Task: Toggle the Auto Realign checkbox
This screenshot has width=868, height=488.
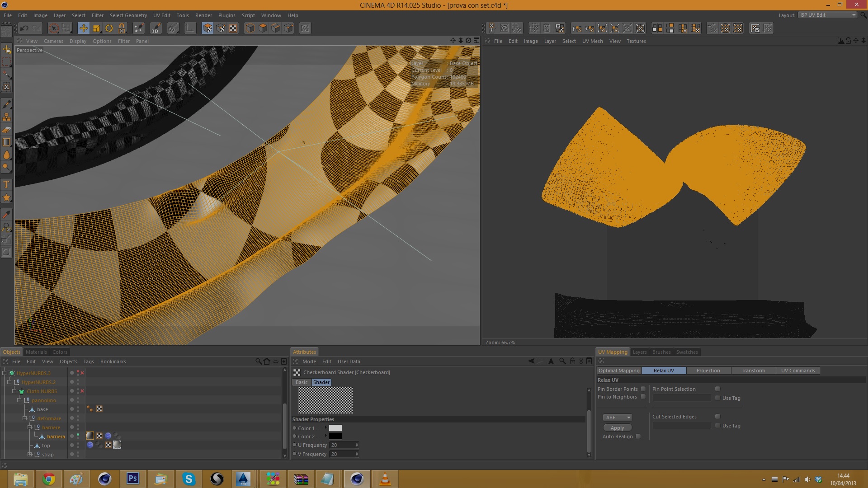Action: (x=638, y=436)
